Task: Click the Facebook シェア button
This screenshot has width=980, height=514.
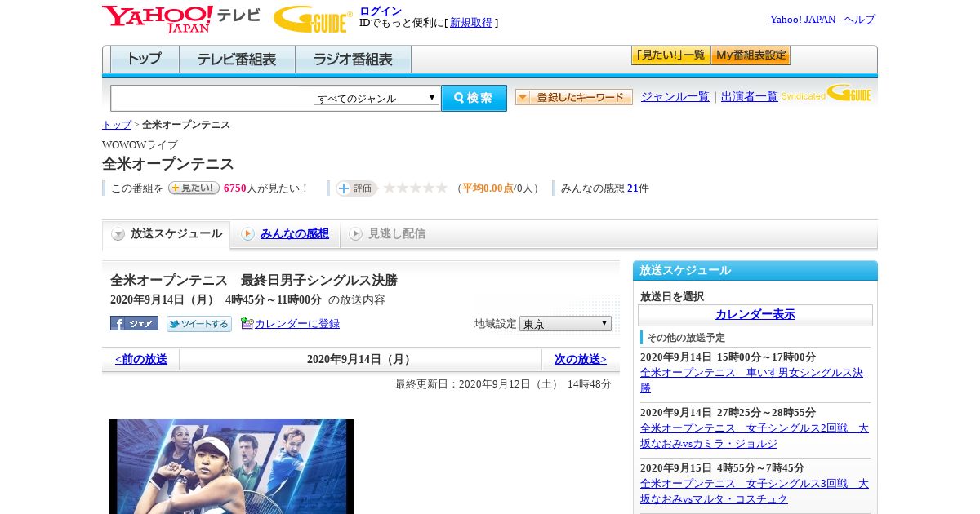Action: [134, 323]
